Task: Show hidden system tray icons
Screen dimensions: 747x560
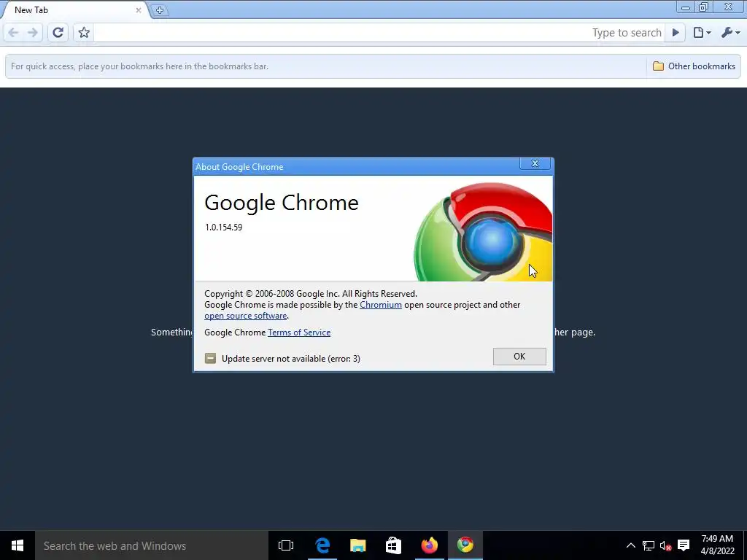Action: [x=630, y=545]
